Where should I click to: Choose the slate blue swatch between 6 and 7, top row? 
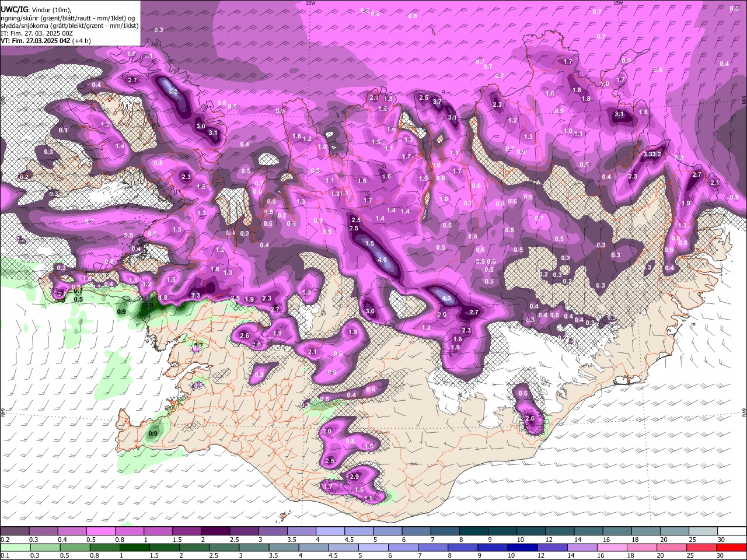pyautogui.click(x=417, y=531)
